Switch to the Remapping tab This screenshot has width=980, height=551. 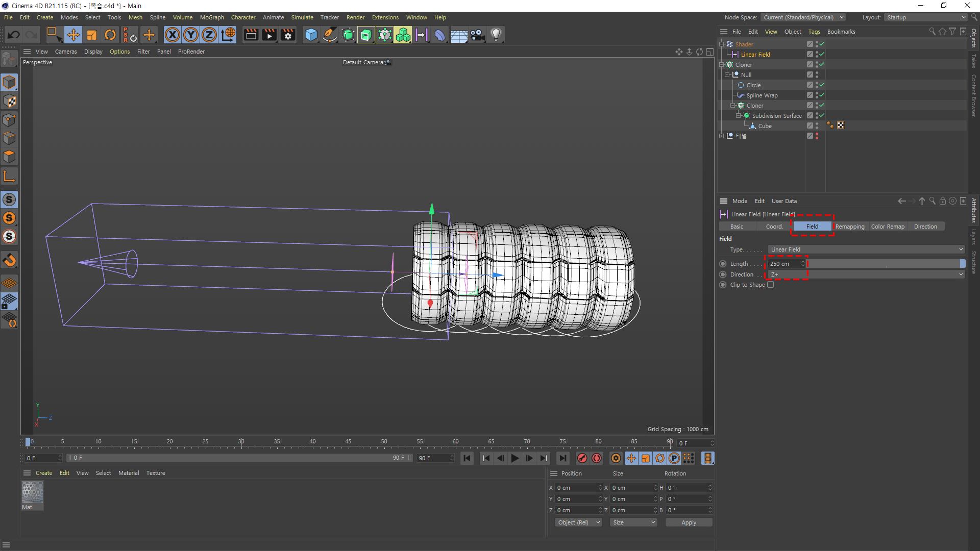849,227
